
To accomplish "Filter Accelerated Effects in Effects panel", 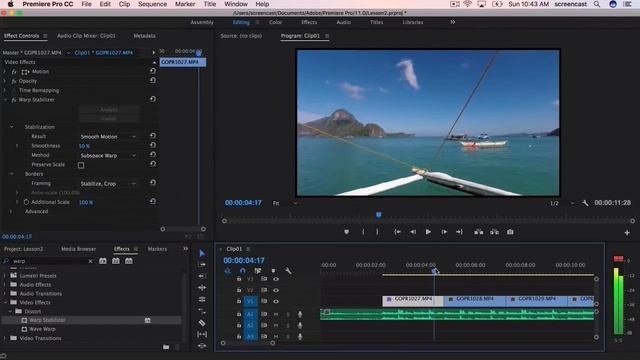I will click(103, 261).
